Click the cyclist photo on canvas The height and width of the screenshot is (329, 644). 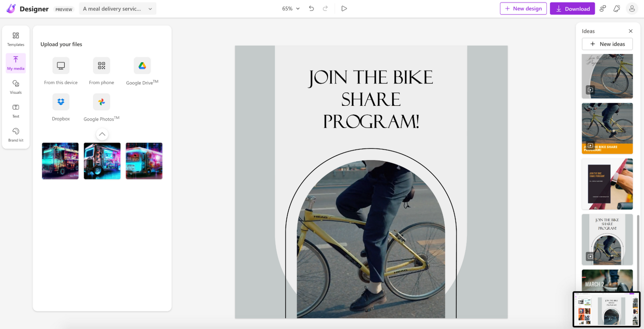coord(371,239)
